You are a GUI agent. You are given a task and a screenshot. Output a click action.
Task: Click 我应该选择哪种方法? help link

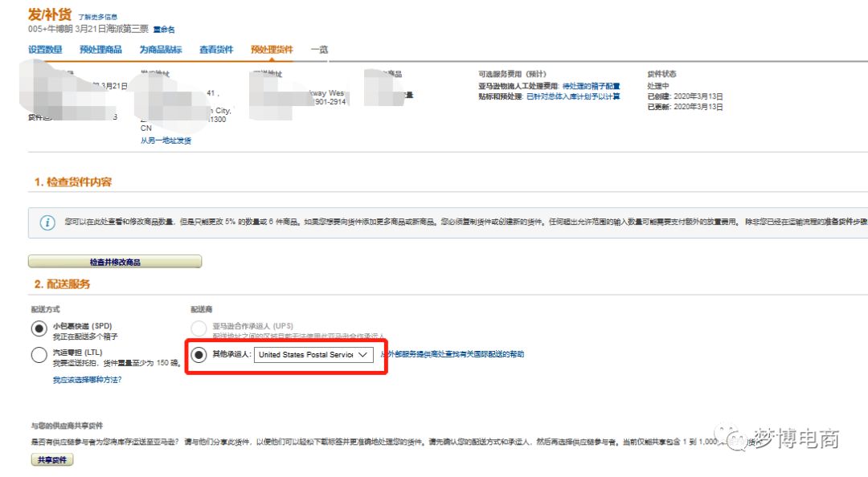(x=87, y=380)
